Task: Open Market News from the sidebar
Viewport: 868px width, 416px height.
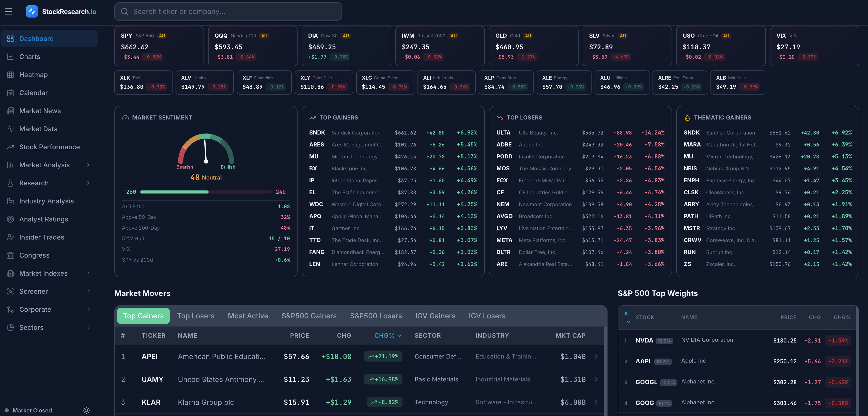Action: click(40, 111)
